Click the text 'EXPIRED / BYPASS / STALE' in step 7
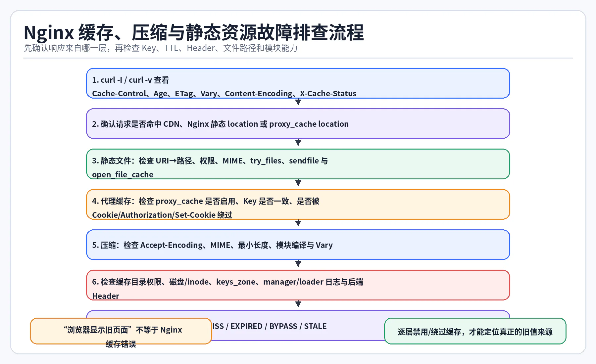This screenshot has height=364, width=596. (278, 326)
